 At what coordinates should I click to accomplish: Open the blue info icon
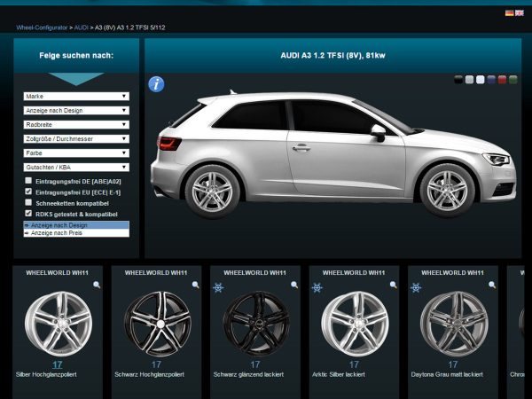coord(156,84)
